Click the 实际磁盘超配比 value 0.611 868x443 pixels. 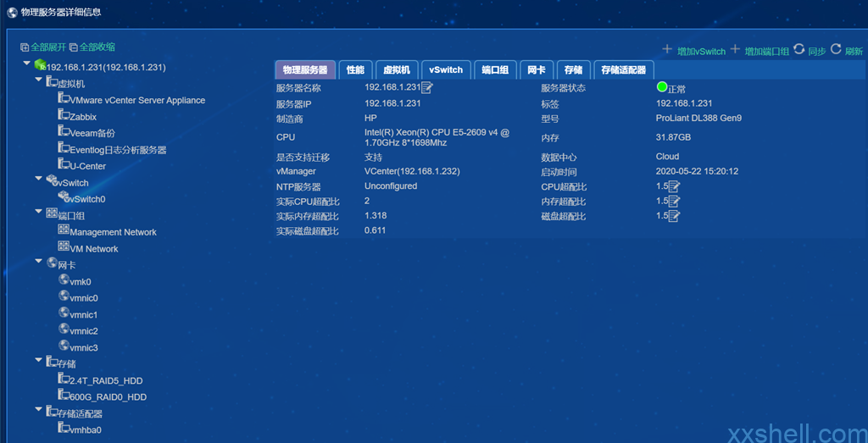pos(376,230)
